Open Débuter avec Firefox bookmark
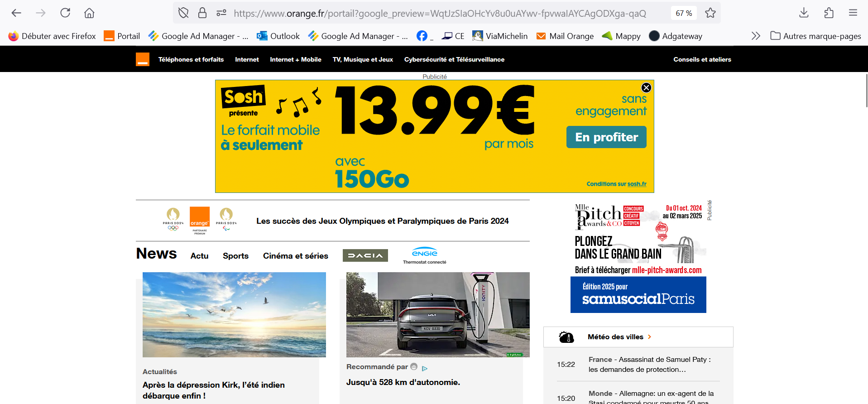The height and width of the screenshot is (404, 868). coord(52,36)
